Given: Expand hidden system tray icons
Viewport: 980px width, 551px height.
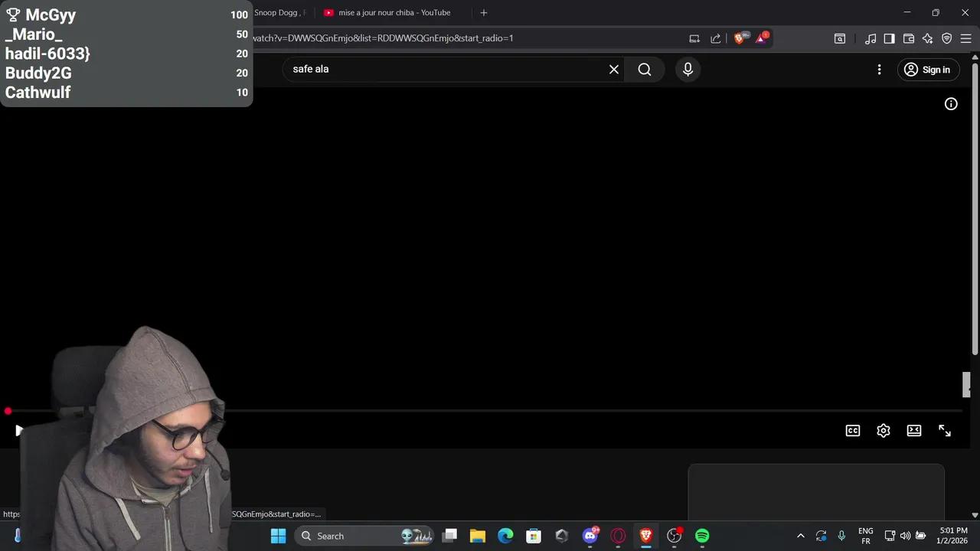Looking at the screenshot, I should point(801,536).
